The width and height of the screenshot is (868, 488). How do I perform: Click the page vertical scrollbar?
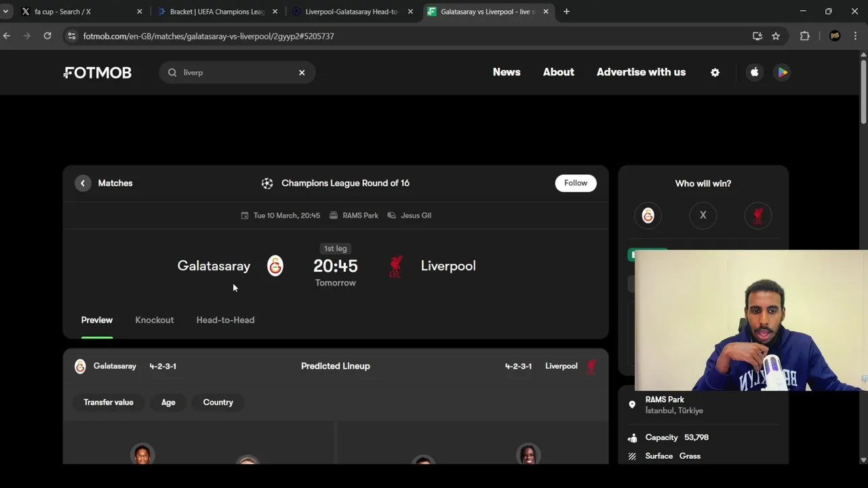click(x=863, y=91)
